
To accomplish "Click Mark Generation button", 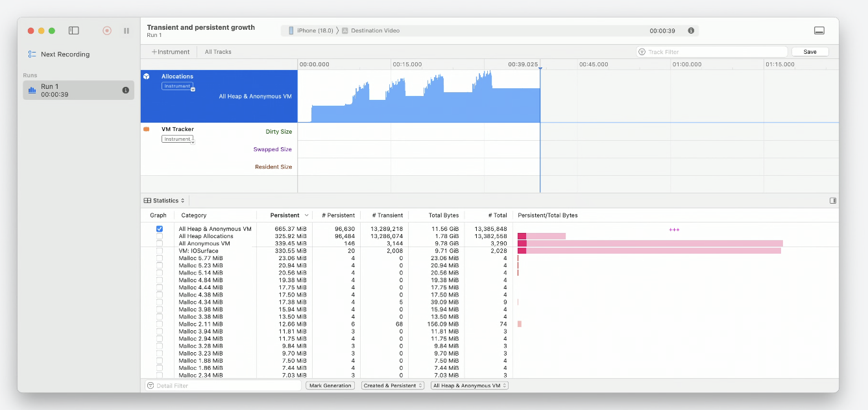I will click(330, 385).
